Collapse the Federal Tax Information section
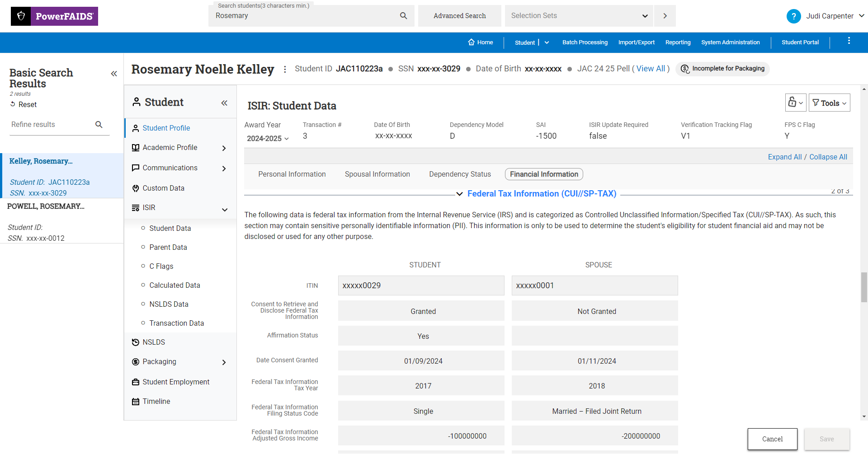 pyautogui.click(x=459, y=194)
